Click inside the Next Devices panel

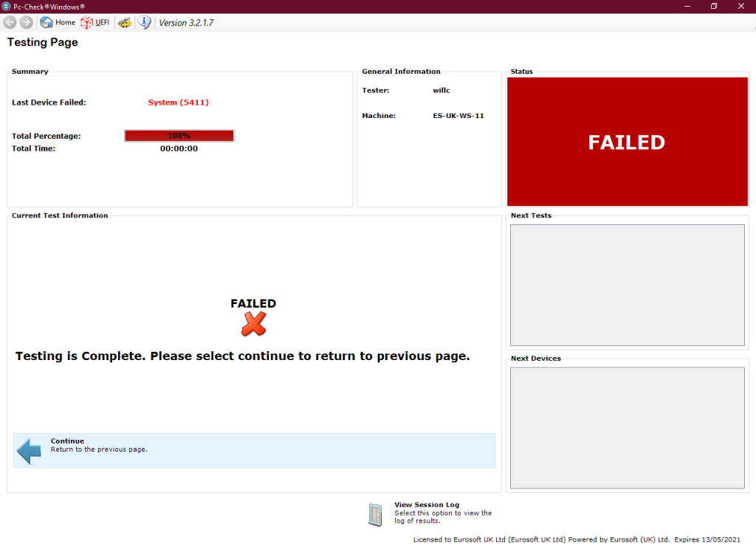[x=627, y=427]
